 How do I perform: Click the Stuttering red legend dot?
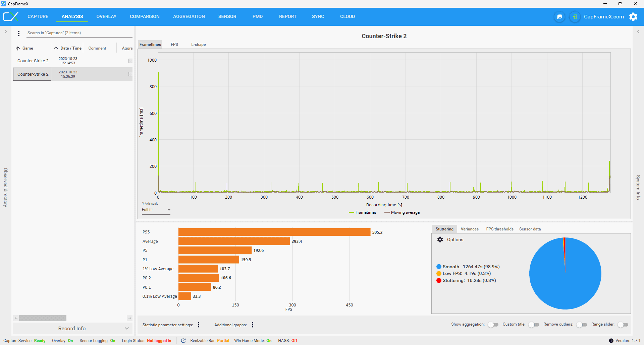(439, 280)
